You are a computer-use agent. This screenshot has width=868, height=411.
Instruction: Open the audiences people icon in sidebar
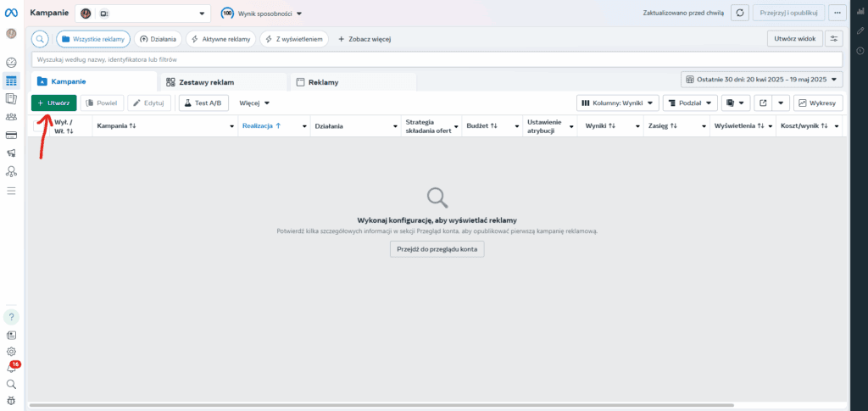[11, 117]
